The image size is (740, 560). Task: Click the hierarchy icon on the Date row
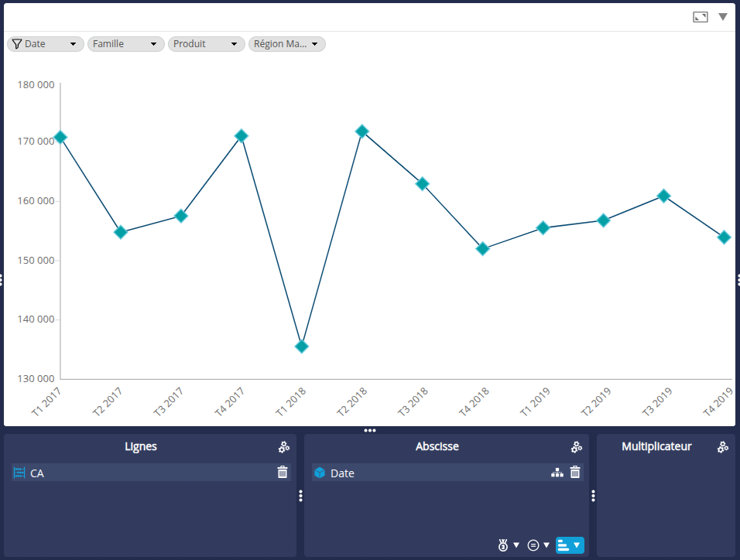click(557, 473)
